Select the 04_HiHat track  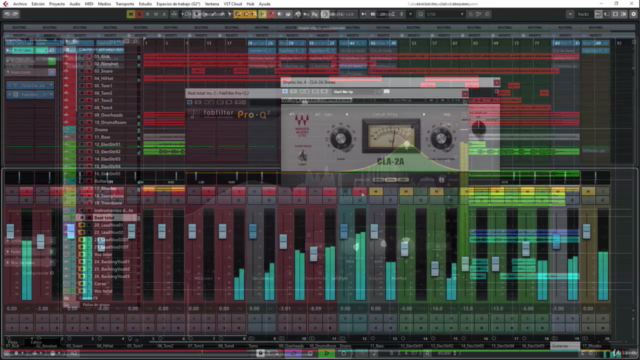(x=103, y=78)
